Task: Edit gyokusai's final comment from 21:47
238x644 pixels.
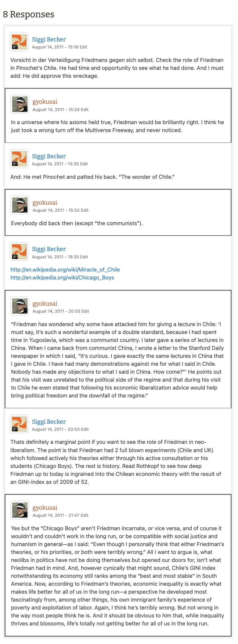Action: point(84,515)
